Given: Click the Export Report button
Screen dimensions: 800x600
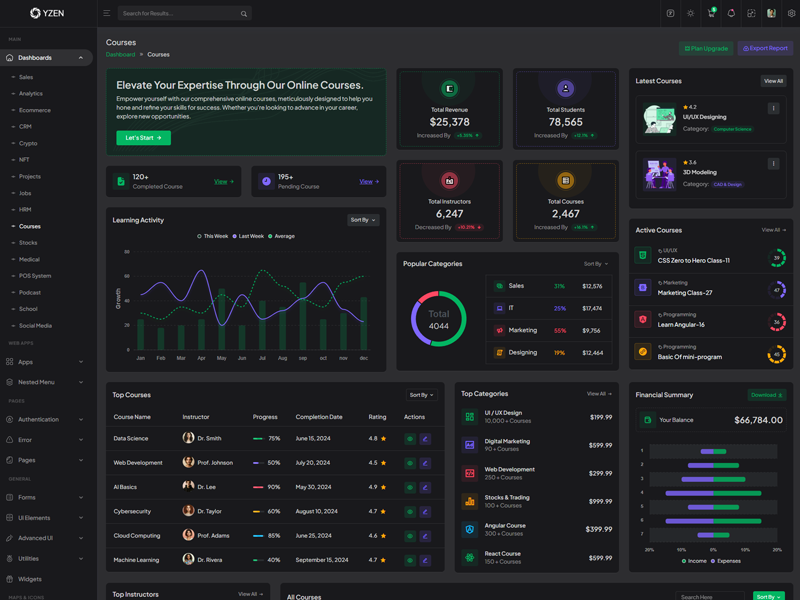Looking at the screenshot, I should point(765,48).
